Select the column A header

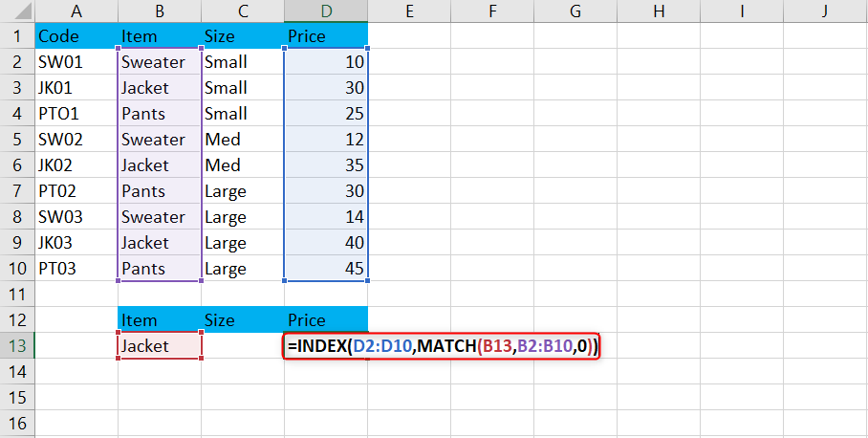pyautogui.click(x=76, y=11)
